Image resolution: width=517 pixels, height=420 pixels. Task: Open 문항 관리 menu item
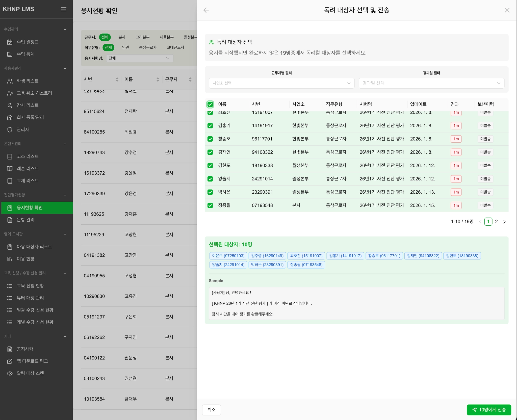[x=25, y=220]
